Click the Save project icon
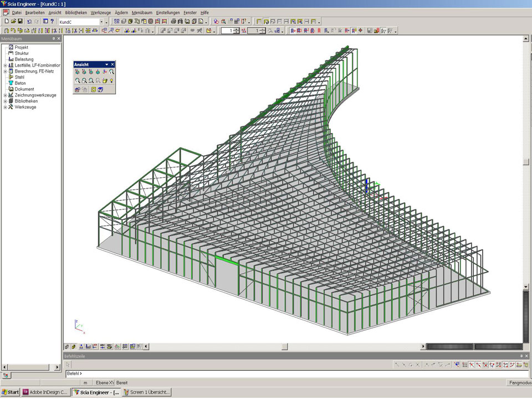Image resolution: width=532 pixels, height=399 pixels. click(x=21, y=21)
